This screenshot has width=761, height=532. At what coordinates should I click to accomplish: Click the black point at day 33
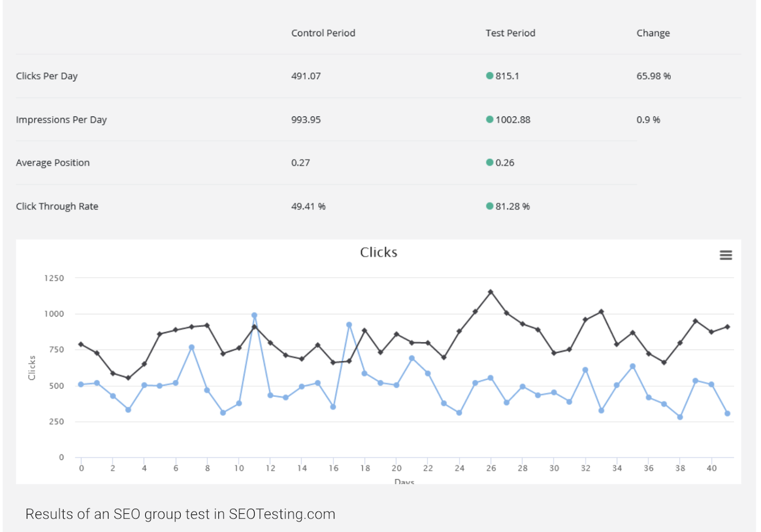(x=601, y=312)
